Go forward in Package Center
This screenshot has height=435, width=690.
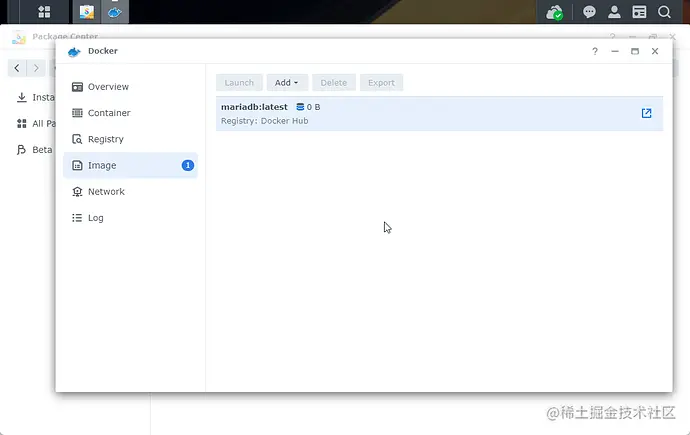coord(36,68)
